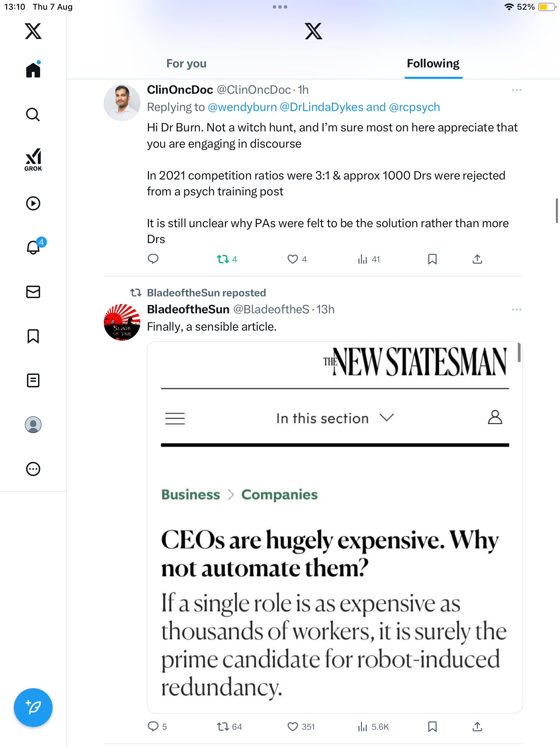Expand the sidebar More menu
The image size is (560, 747).
(33, 469)
